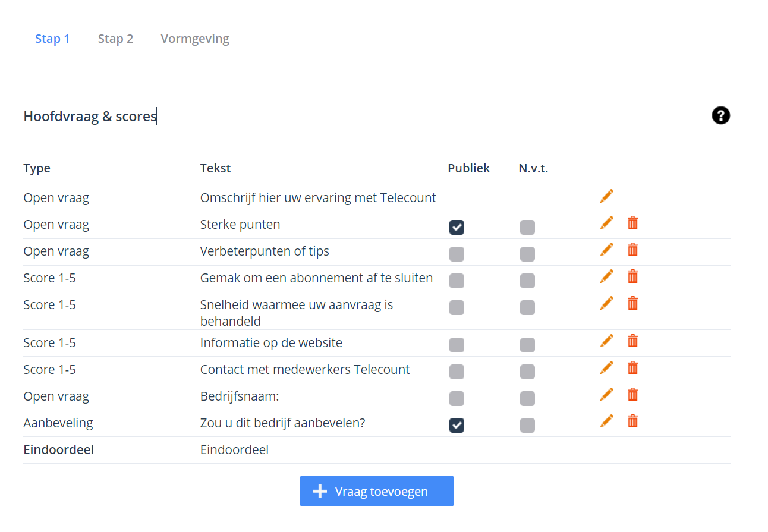Screen dimensions: 768x532
Task: Edit 'Gemak om een abonnement' score
Action: (606, 276)
